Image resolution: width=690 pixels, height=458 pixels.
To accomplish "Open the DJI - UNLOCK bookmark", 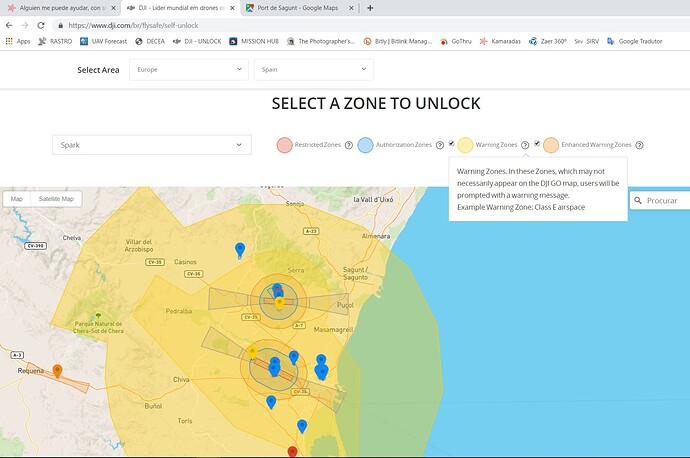I will (x=197, y=41).
